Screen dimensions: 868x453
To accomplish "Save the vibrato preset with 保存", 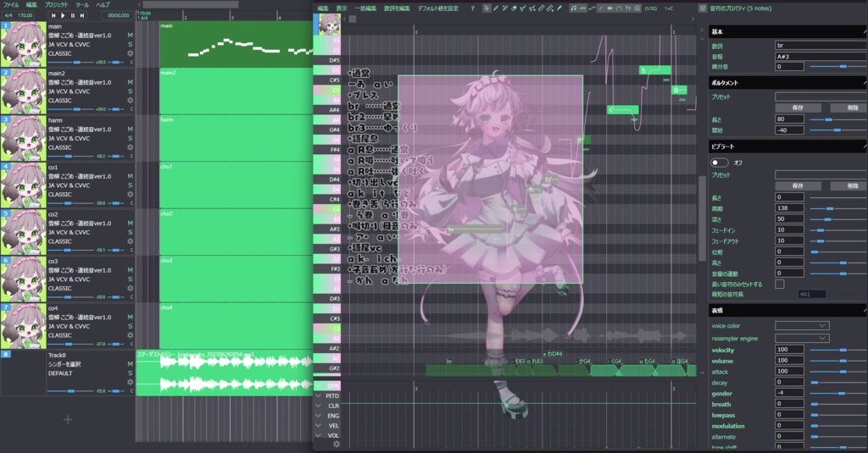I will (x=798, y=185).
